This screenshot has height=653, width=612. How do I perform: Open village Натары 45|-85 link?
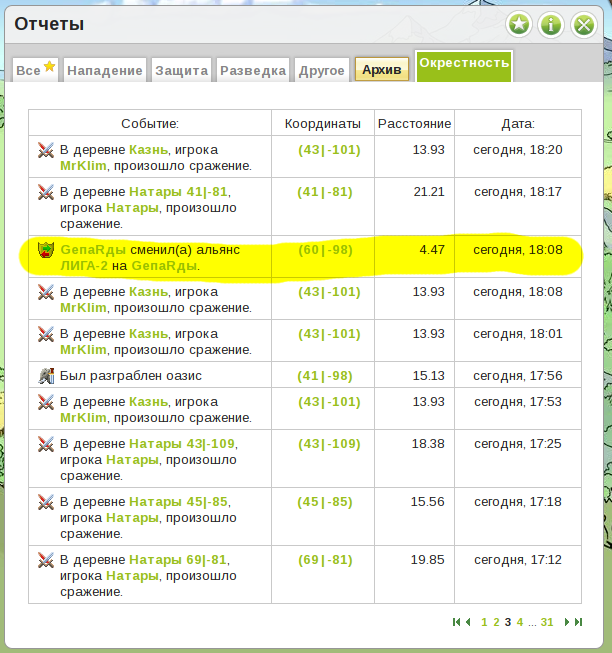click(178, 501)
